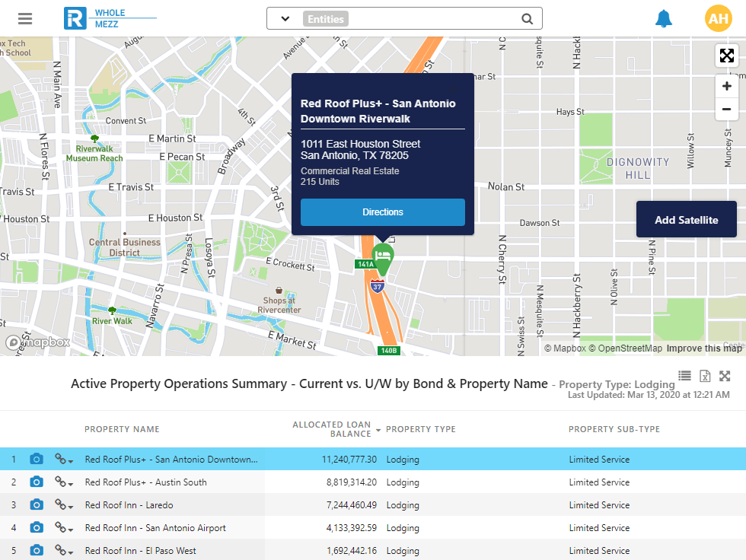Click loan balance 1,692,442.16

pos(352,551)
